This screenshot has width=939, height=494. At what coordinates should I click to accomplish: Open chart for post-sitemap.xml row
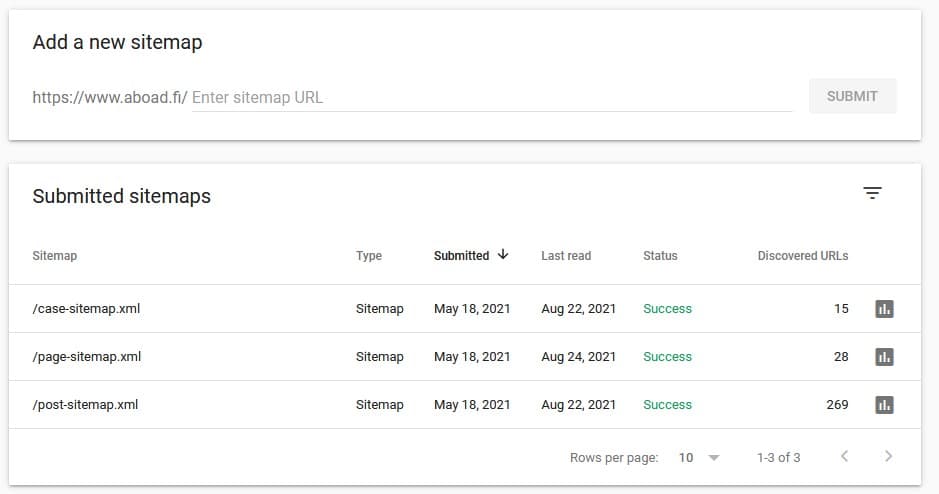884,405
